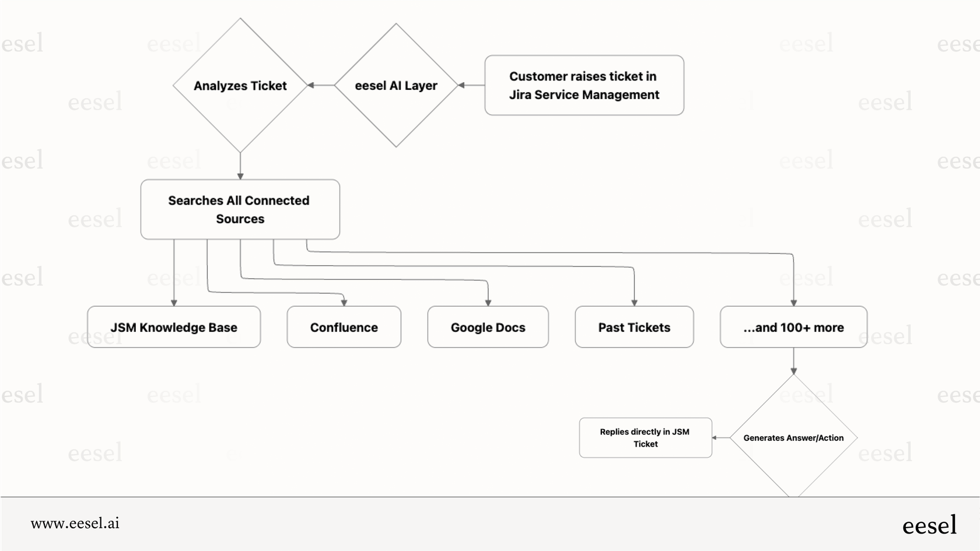
Task: Click the Google Docs source box
Action: pyautogui.click(x=487, y=327)
